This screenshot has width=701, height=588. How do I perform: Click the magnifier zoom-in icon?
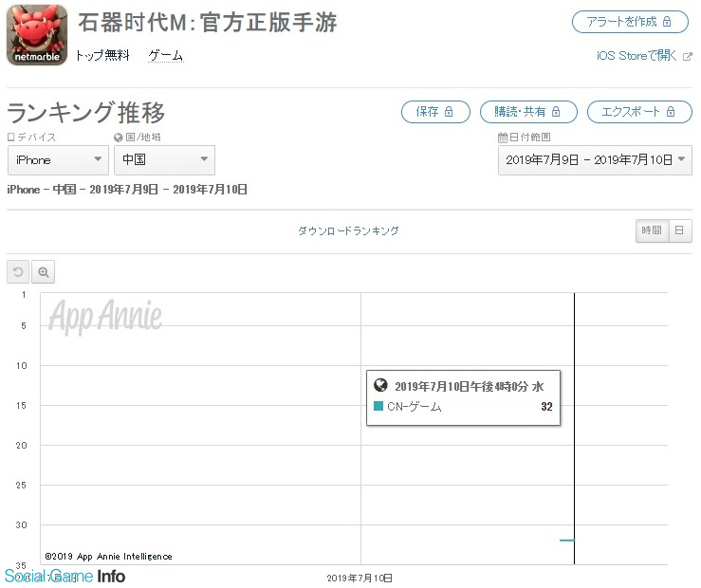click(44, 271)
